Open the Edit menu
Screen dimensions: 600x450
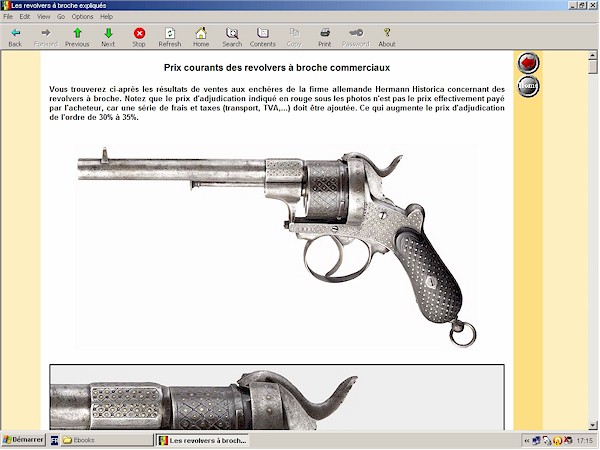25,17
